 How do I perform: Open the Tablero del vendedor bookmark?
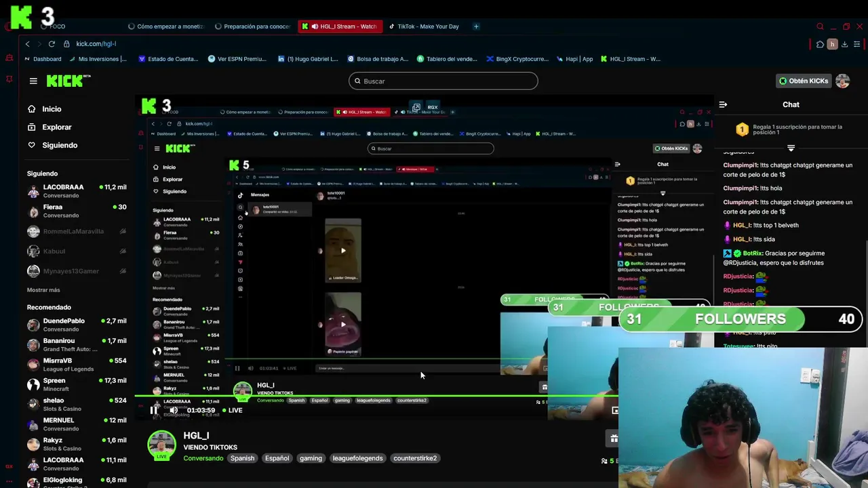click(x=447, y=59)
